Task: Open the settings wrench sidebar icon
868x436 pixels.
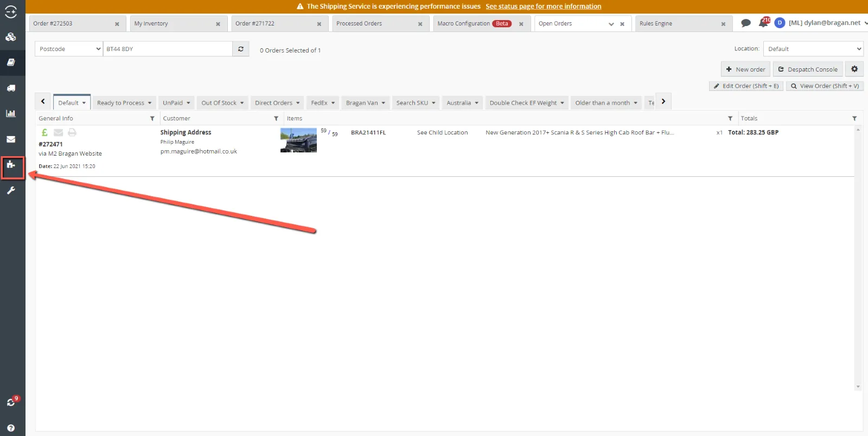Action: tap(11, 190)
